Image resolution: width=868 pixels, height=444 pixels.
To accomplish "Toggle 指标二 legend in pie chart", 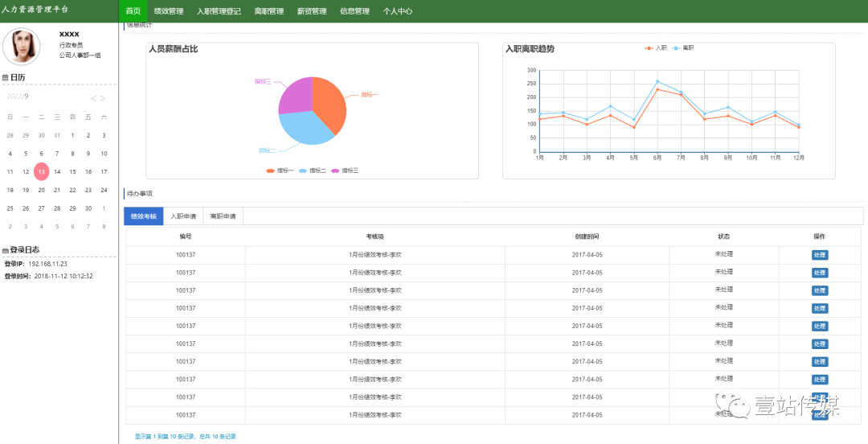I will (x=312, y=171).
